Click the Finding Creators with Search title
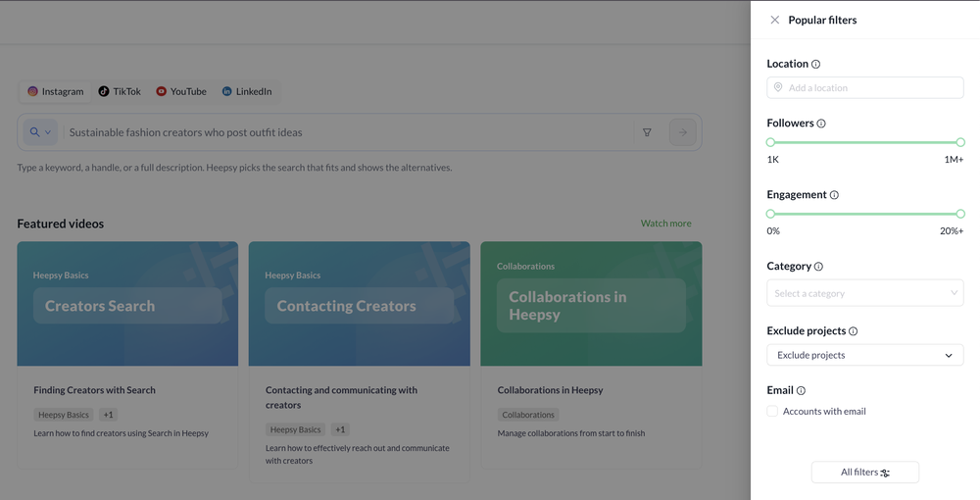This screenshot has height=500, width=980. 94,390
